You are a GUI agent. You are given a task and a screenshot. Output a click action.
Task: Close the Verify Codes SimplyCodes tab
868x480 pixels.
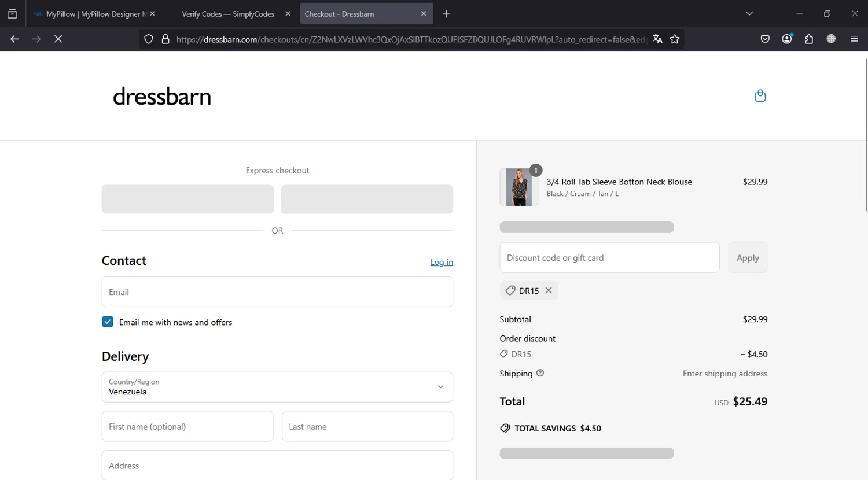click(x=288, y=13)
